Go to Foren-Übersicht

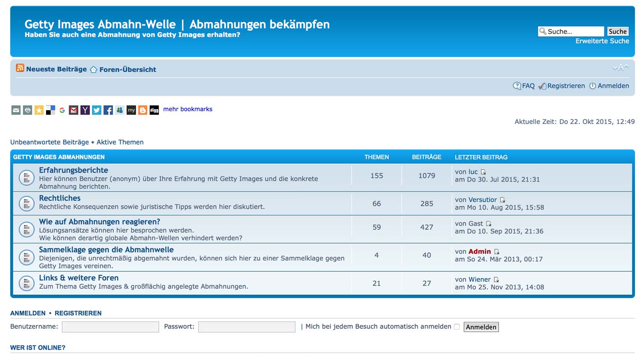click(127, 70)
